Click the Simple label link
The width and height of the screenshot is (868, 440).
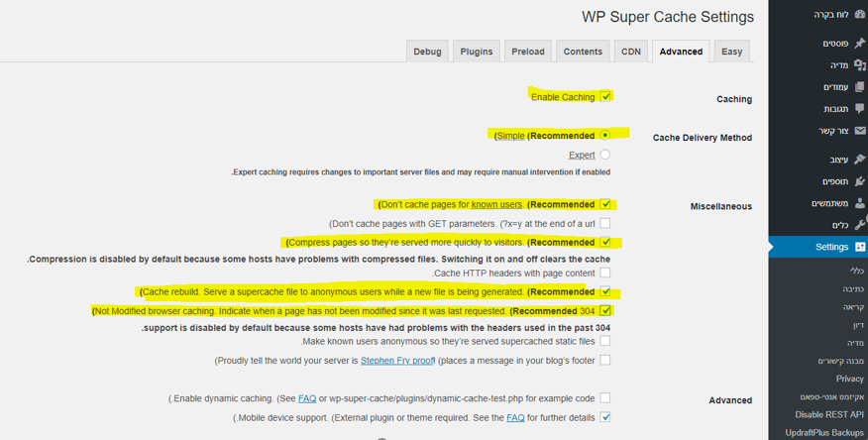511,136
